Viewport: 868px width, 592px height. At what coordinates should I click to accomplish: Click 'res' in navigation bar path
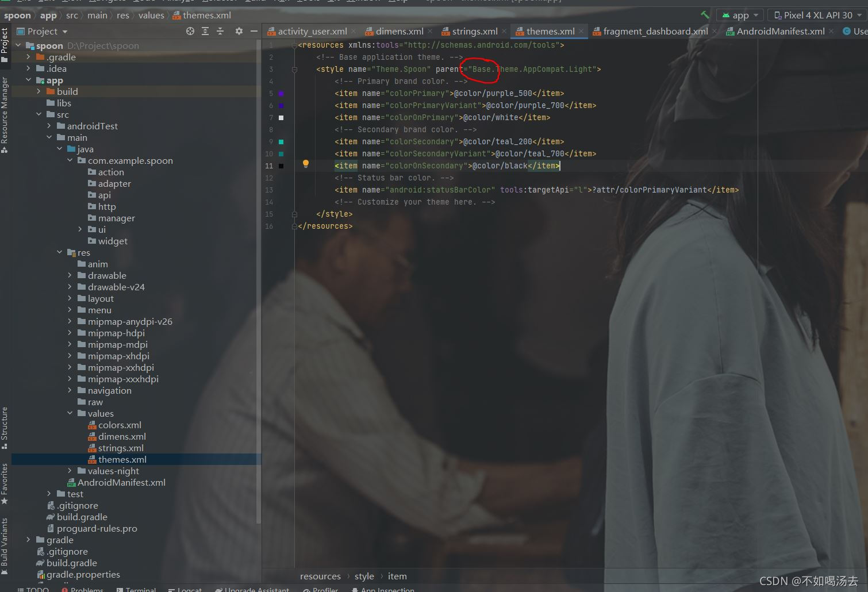point(123,16)
